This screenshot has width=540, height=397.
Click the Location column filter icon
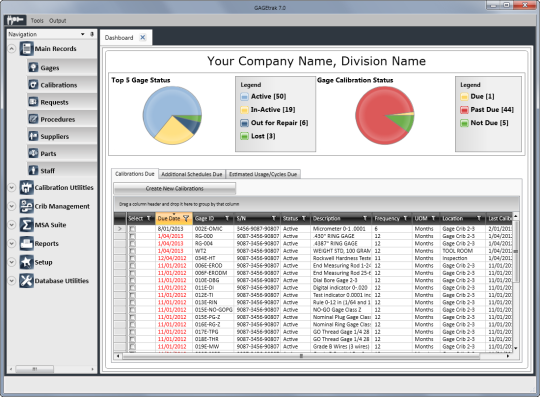point(479,218)
